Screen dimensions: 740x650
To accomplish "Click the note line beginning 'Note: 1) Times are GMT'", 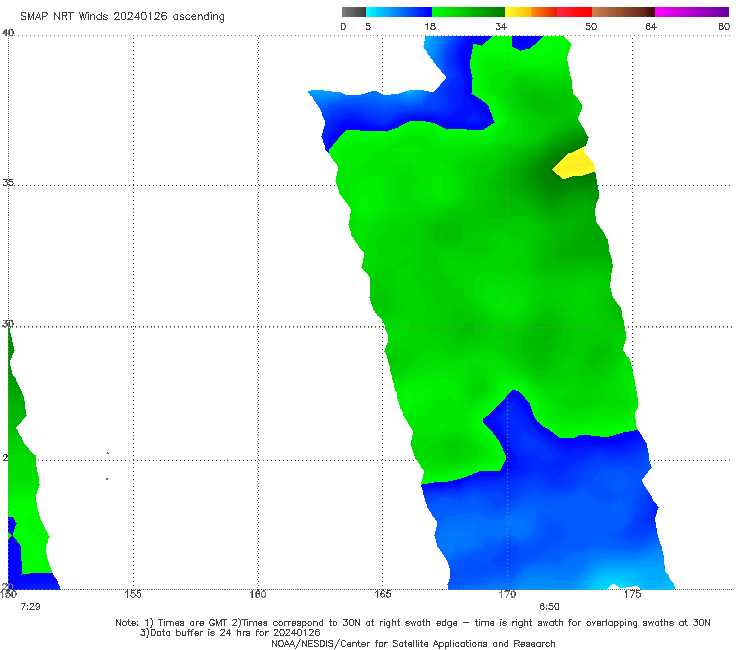I will point(413,623).
